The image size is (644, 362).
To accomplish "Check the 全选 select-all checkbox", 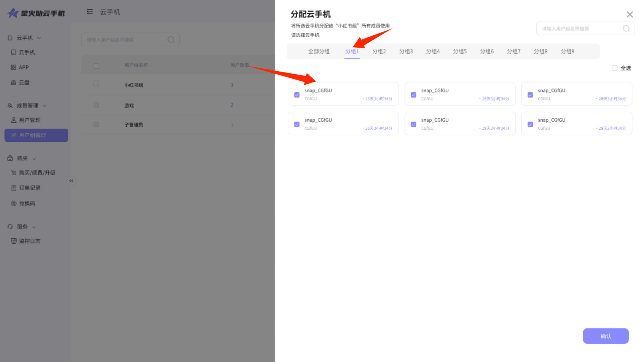I will point(614,68).
